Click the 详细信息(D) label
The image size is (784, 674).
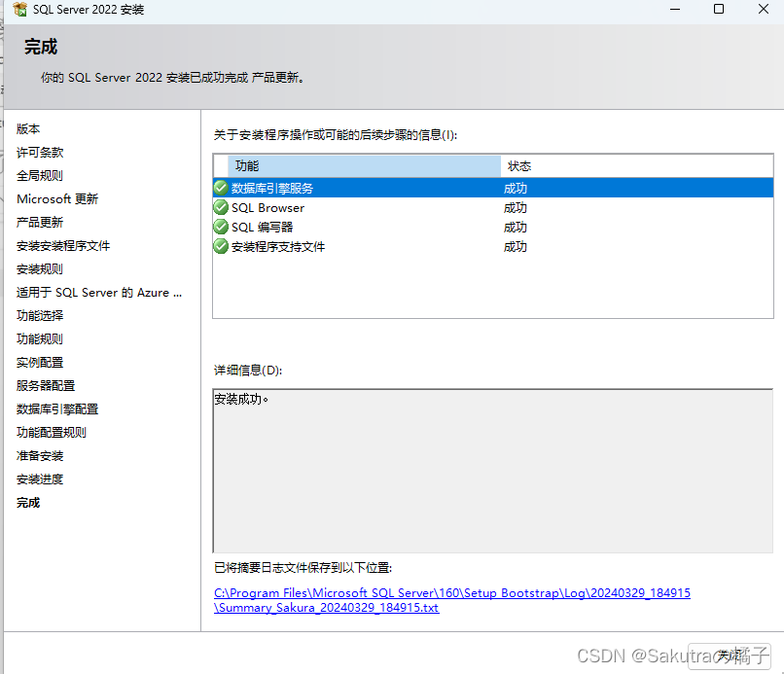[x=248, y=370]
